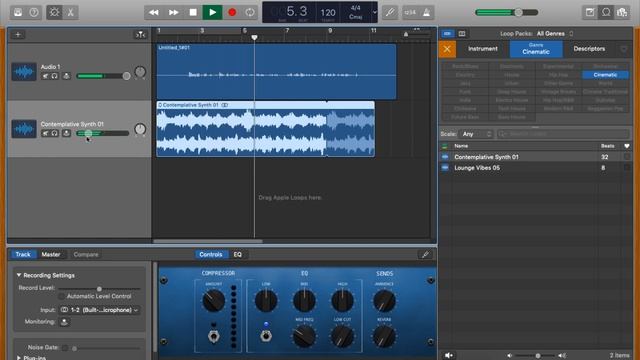Screen dimensions: 640x360
Task: Toggle the Monitoring button in Recording Settings
Action: [x=64, y=322]
